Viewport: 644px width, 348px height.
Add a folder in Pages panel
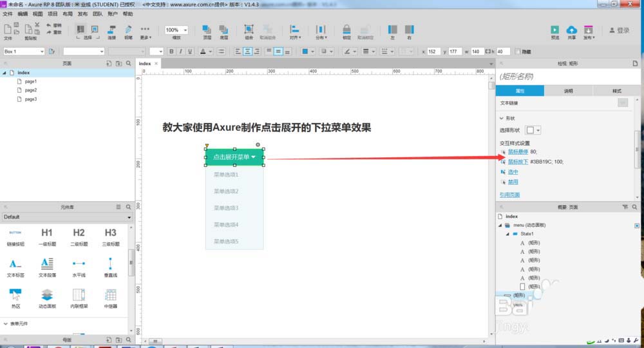(x=118, y=63)
